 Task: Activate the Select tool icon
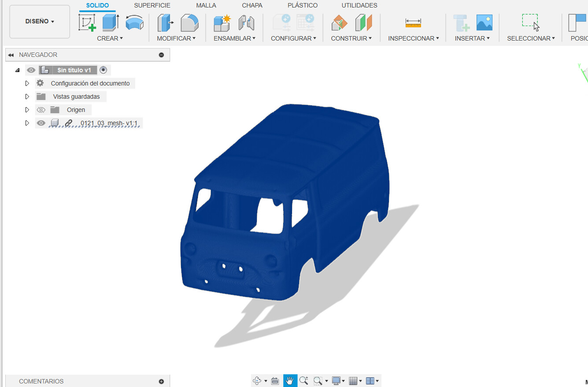coord(530,22)
